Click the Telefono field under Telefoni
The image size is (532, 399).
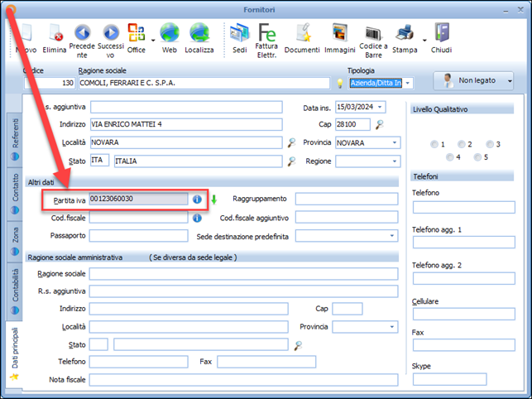coord(464,207)
